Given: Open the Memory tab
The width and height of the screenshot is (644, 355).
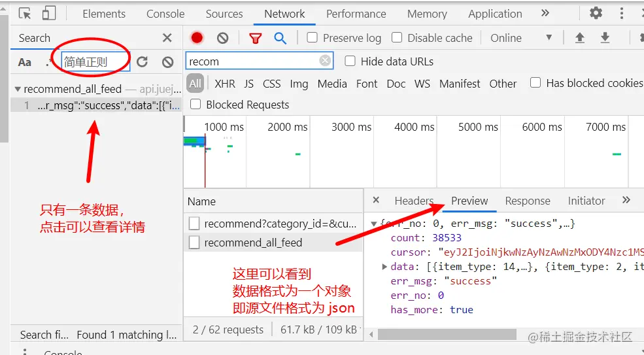Looking at the screenshot, I should [x=427, y=14].
